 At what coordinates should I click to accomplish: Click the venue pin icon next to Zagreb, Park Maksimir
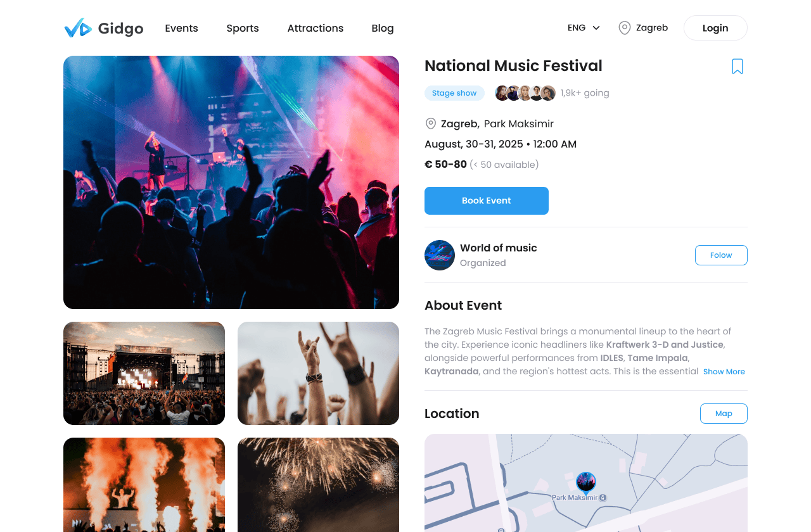pos(431,123)
